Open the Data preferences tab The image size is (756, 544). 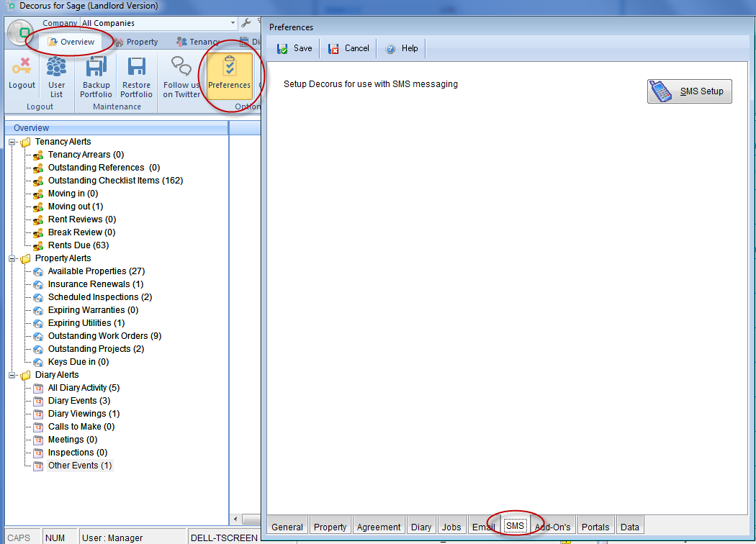630,527
